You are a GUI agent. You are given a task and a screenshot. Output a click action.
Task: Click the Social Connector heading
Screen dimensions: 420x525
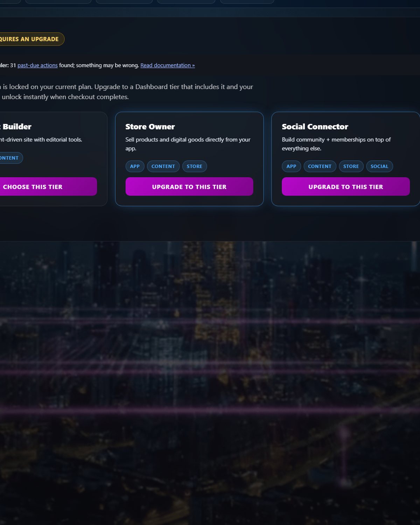(x=315, y=127)
